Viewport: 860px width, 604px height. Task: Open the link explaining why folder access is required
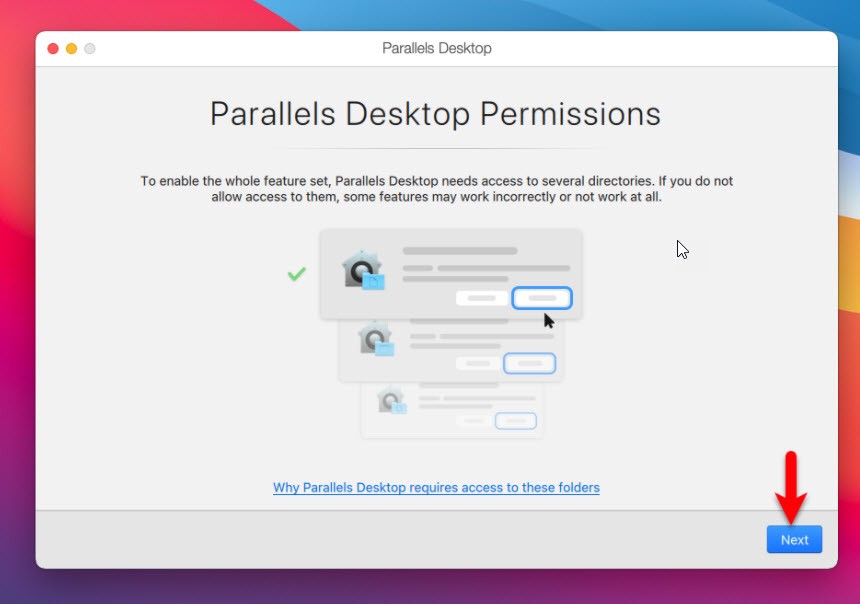coord(436,487)
